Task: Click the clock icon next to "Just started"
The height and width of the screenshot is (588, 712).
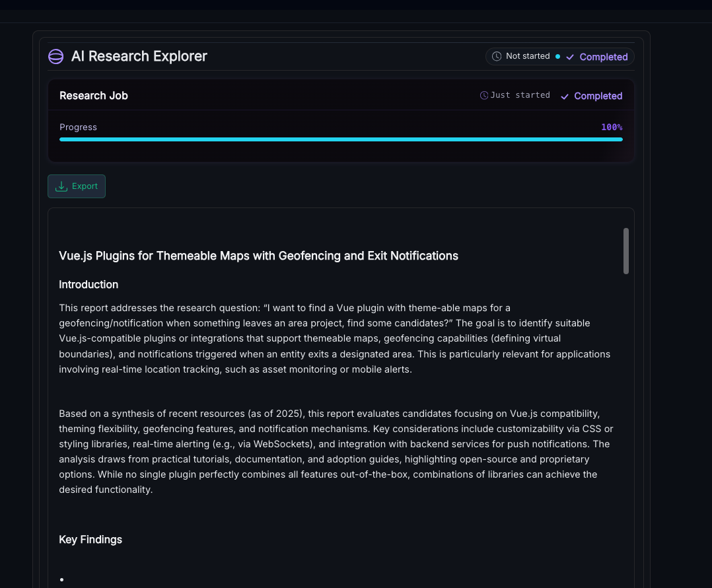Action: [484, 96]
